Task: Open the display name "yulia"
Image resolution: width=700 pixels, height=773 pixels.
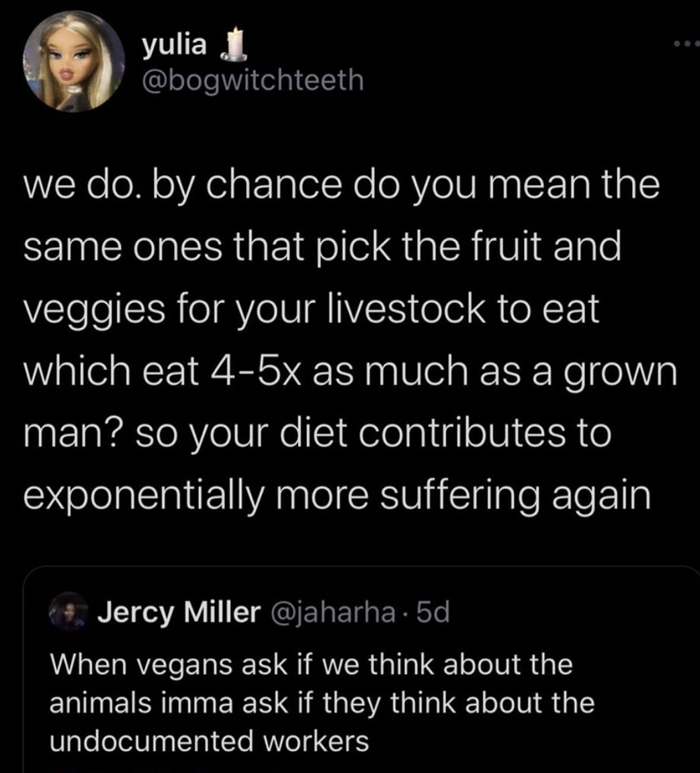Action: pyautogui.click(x=173, y=45)
